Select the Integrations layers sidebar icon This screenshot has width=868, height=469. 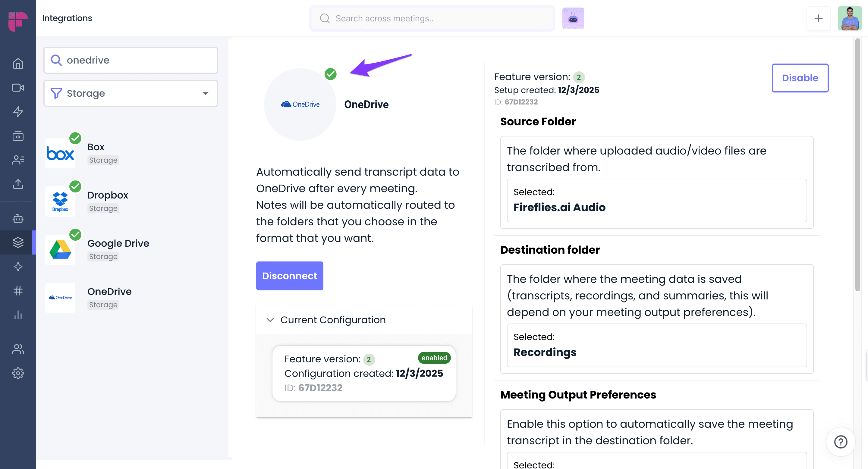coord(18,242)
